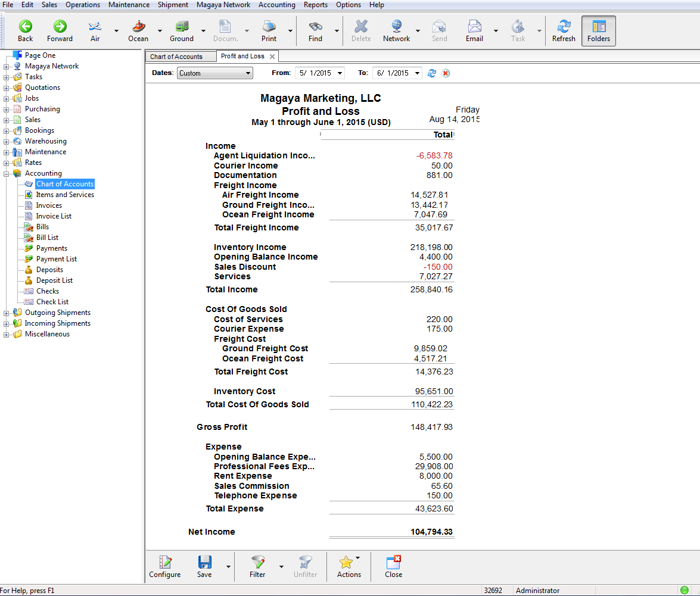Toggle the Folders panel button
The height and width of the screenshot is (596, 700).
pos(599,31)
